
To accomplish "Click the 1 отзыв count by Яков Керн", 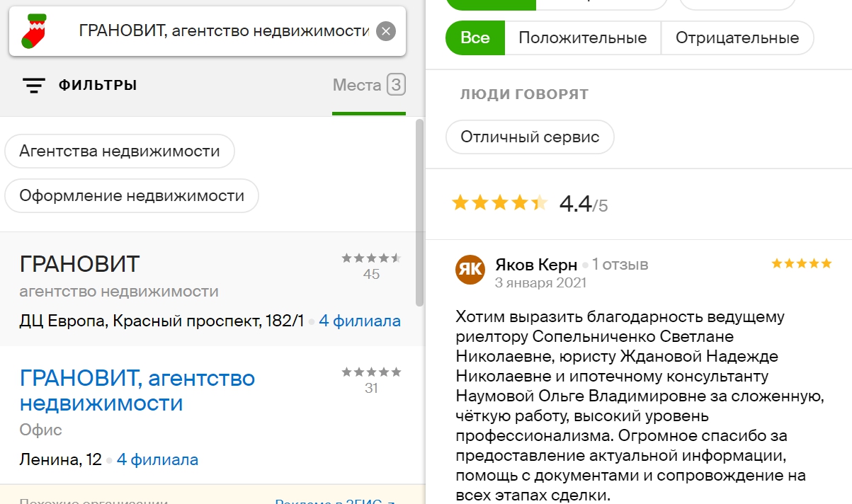I will point(620,265).
